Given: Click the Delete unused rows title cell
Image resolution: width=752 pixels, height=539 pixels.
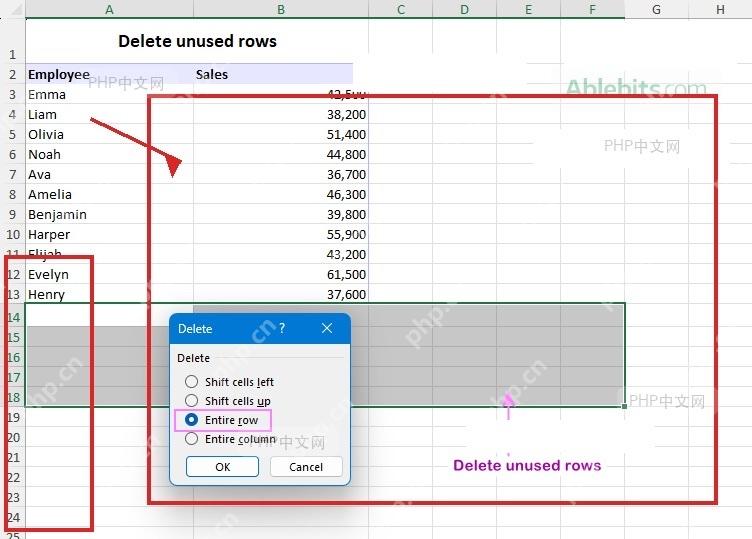Looking at the screenshot, I should coord(197,41).
